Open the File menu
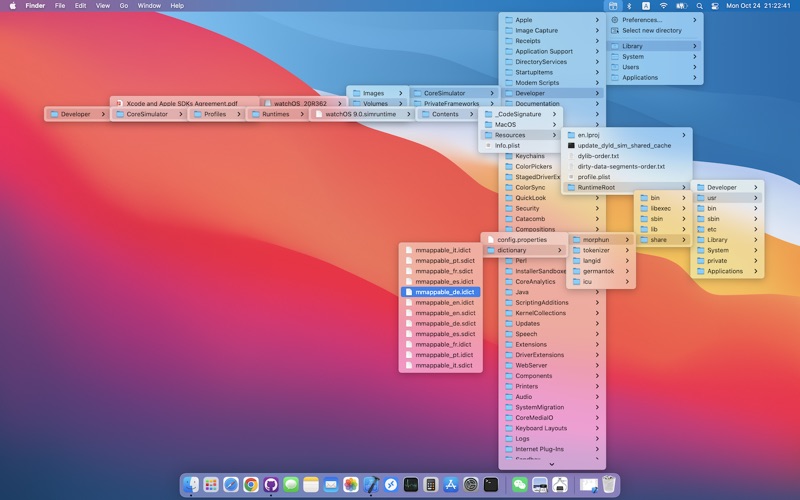 60,6
